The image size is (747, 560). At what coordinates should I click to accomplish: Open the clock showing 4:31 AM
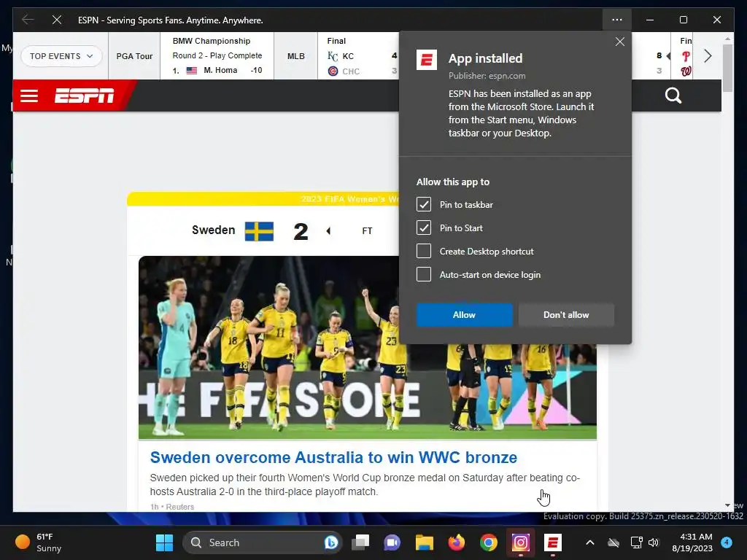point(692,542)
